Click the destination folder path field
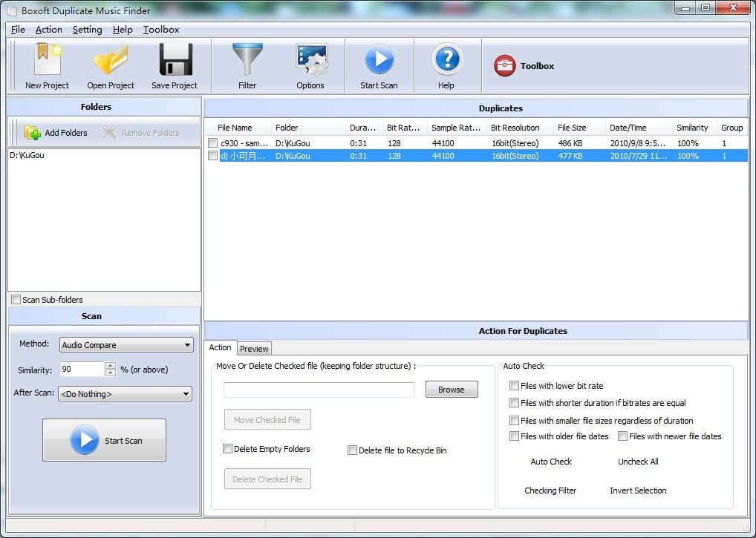The height and width of the screenshot is (538, 756). pyautogui.click(x=319, y=390)
